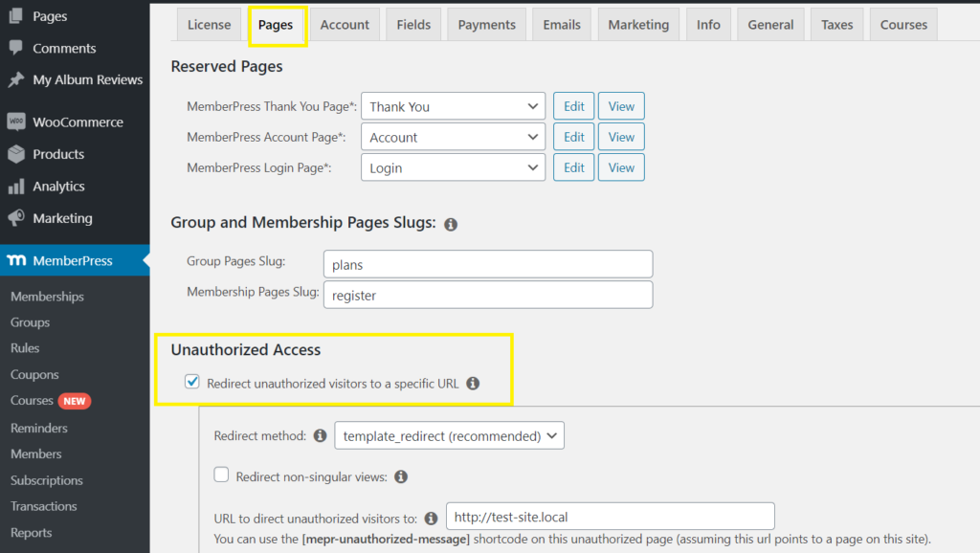This screenshot has height=553, width=980.
Task: Click info icon next to Redirect method
Action: 319,436
